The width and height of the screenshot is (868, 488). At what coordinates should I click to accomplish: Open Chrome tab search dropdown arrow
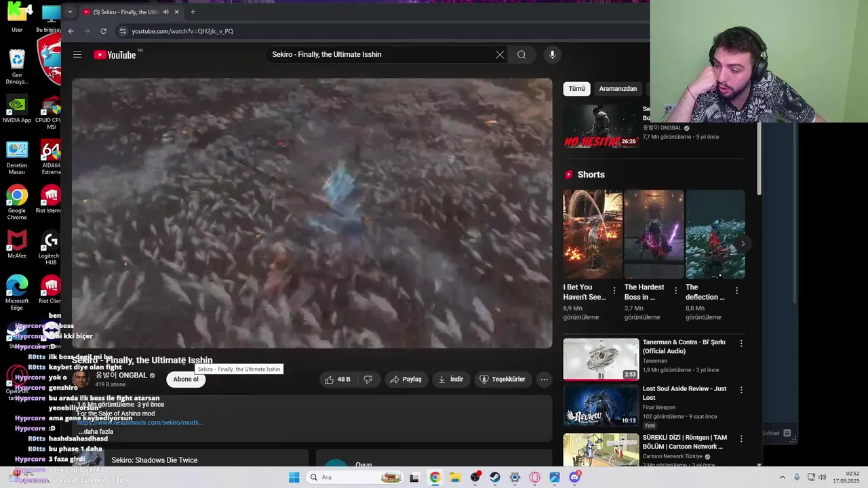point(69,12)
